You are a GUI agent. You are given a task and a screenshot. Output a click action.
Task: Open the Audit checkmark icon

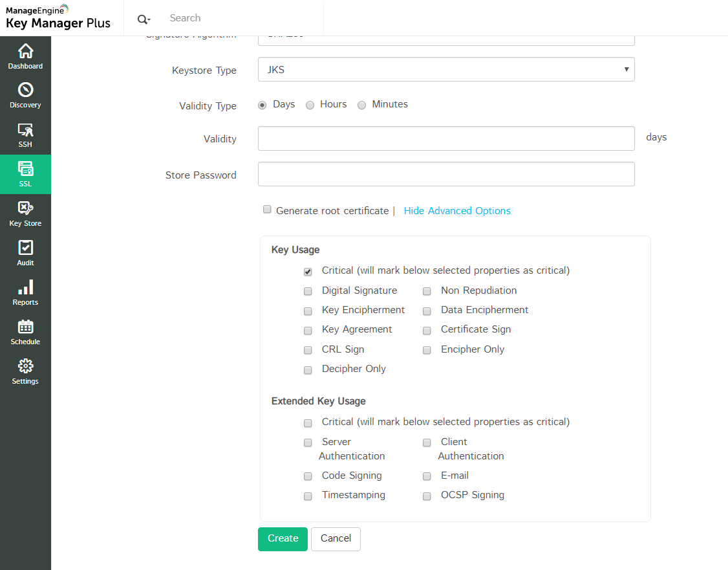click(25, 248)
